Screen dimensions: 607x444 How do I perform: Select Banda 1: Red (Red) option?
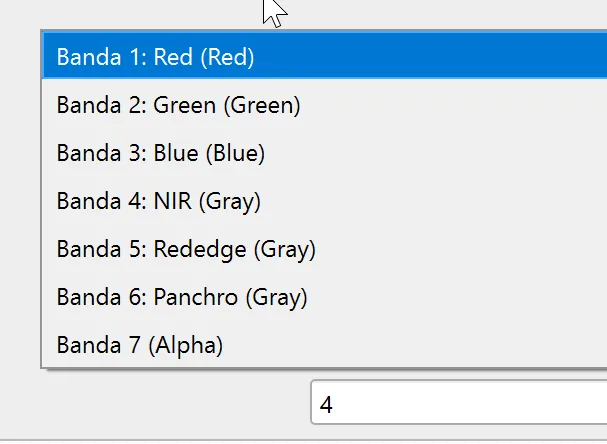tap(325, 57)
